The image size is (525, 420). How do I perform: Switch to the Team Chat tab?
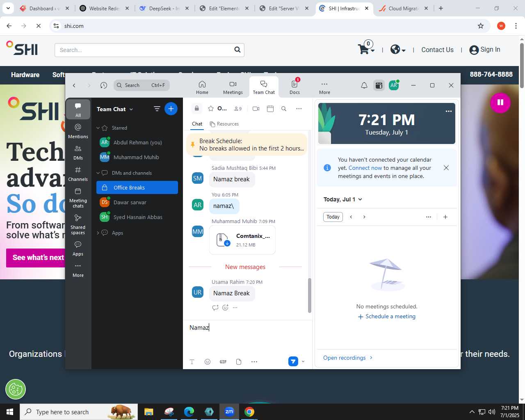tap(264, 87)
